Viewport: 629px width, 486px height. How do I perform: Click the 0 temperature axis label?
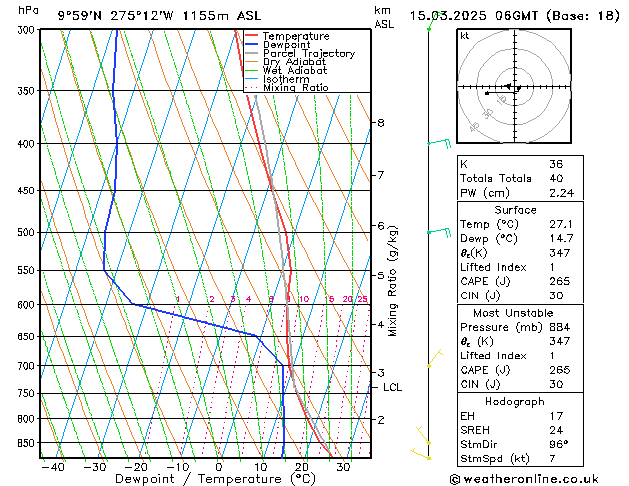[x=219, y=467]
